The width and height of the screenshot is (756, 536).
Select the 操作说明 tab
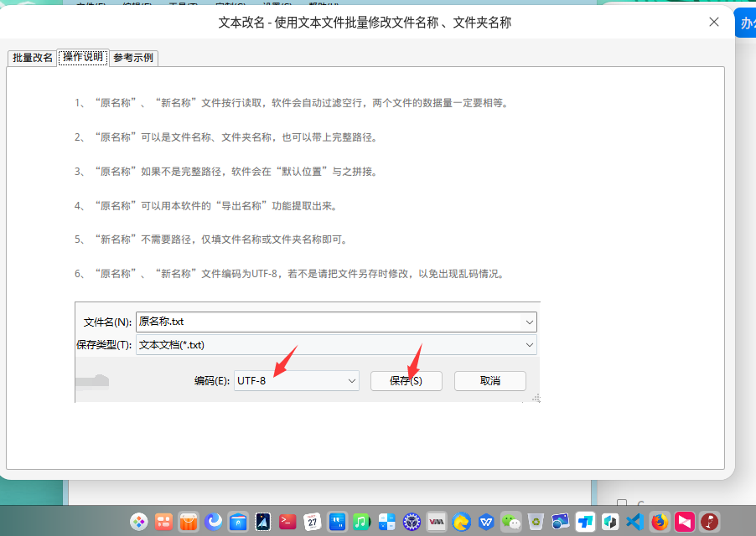tap(83, 57)
